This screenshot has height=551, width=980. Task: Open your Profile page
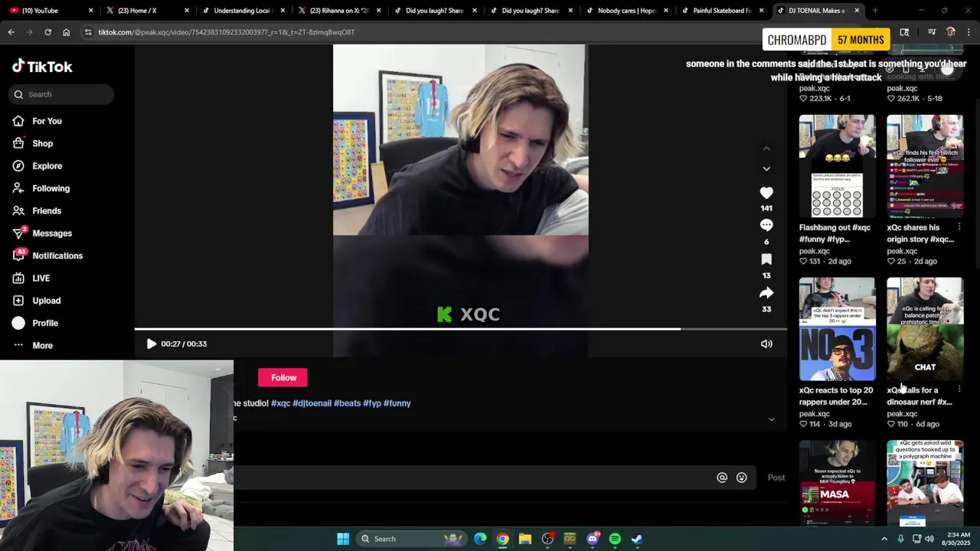pos(35,323)
